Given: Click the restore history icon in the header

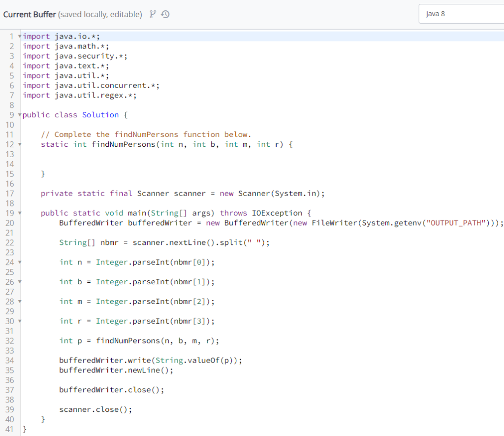Looking at the screenshot, I should click(x=166, y=14).
